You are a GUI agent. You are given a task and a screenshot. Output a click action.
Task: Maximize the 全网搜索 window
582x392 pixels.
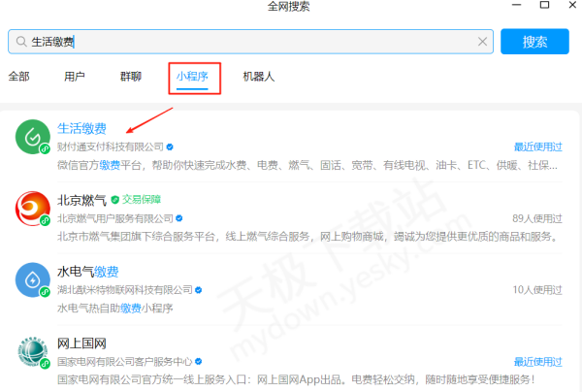pyautogui.click(x=544, y=5)
